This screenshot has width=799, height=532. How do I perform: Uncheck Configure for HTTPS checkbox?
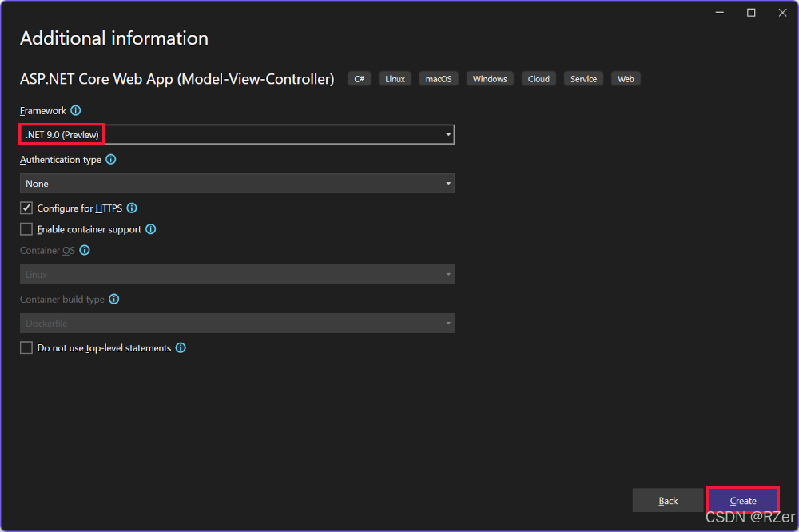[x=26, y=208]
